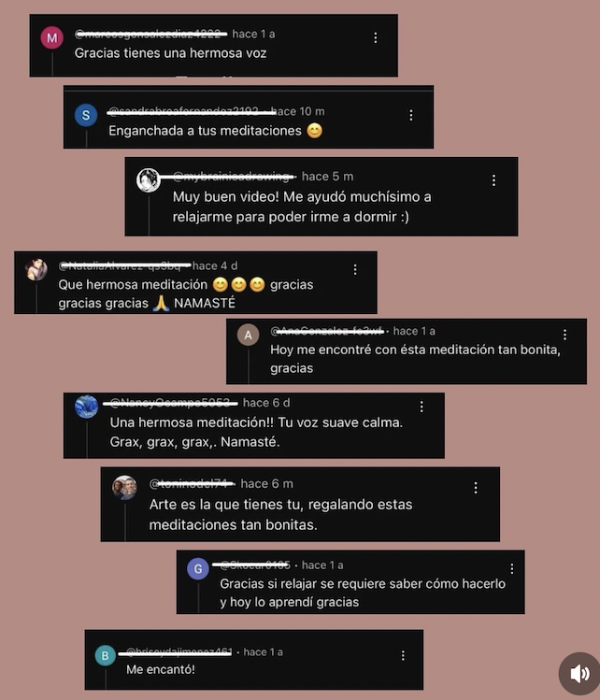The image size is (600, 700).
Task: Open options menu for 'Gracias tienes una hermosa voz' comment
Action: 376,38
